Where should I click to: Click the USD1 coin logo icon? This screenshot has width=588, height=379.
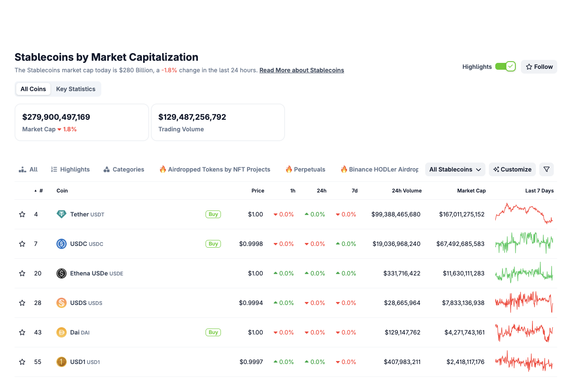click(x=62, y=362)
